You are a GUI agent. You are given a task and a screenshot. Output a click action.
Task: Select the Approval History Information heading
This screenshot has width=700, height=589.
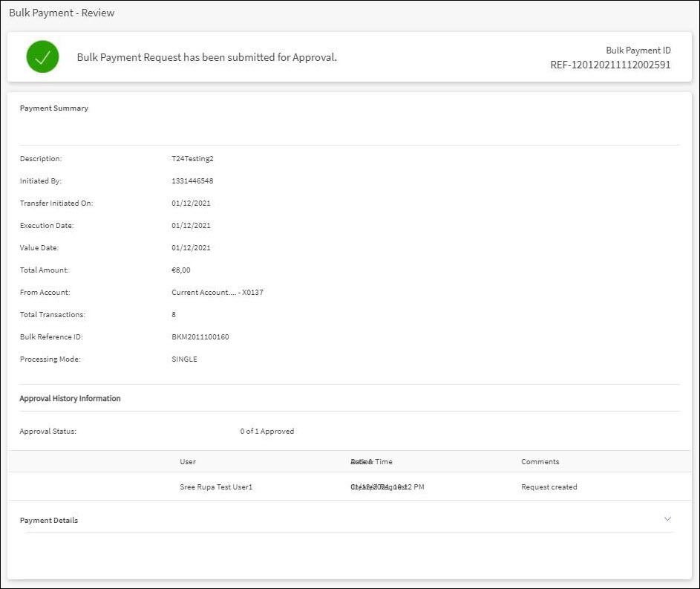(70, 399)
